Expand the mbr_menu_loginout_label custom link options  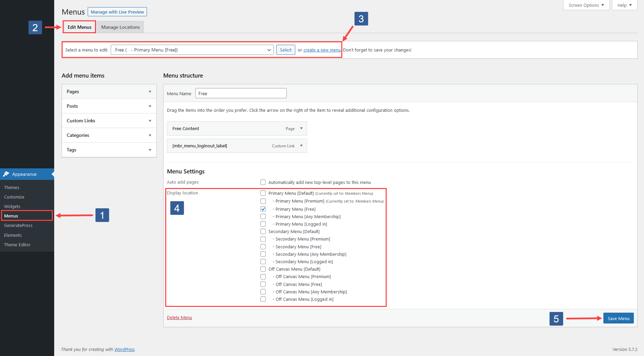click(301, 146)
